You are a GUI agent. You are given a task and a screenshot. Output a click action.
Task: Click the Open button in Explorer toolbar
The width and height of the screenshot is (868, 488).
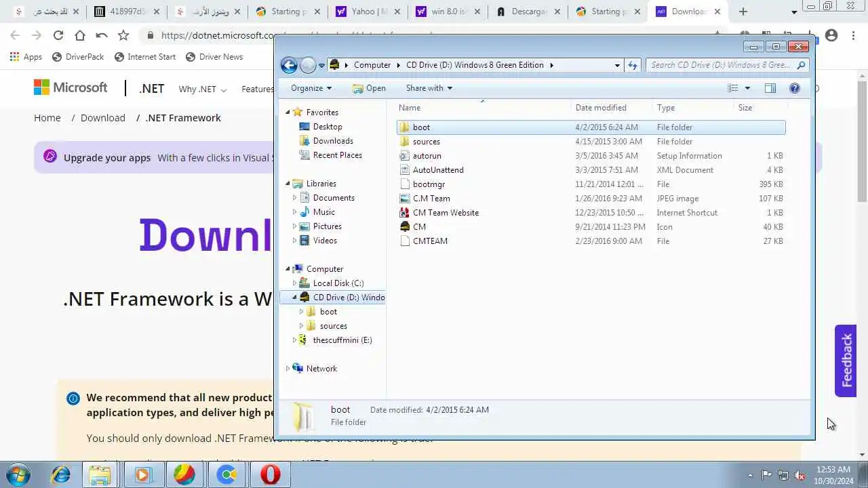tap(369, 88)
